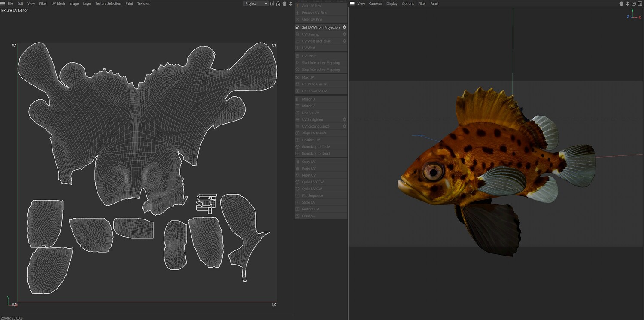Image resolution: width=644 pixels, height=320 pixels.
Task: Click the histogram bars icon beside Project
Action: pos(272,3)
